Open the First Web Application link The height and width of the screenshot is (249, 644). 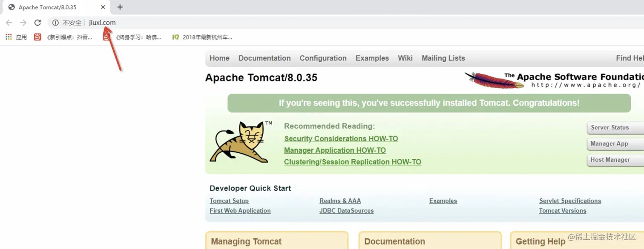[x=240, y=211]
